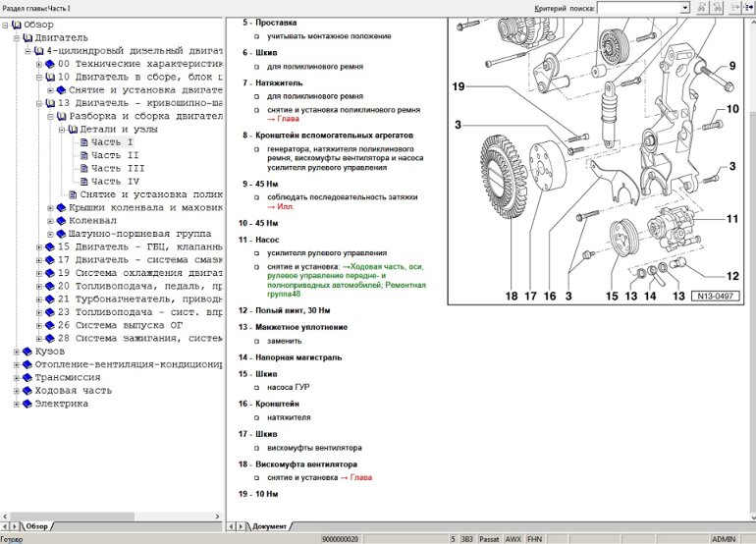Open the search criteria dropdown arrow
The width and height of the screenshot is (756, 544).
(685, 8)
